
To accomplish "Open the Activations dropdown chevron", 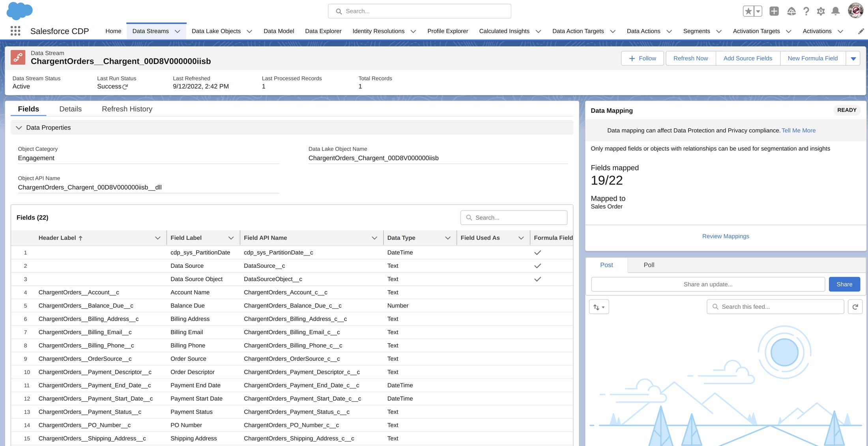I will tap(840, 31).
